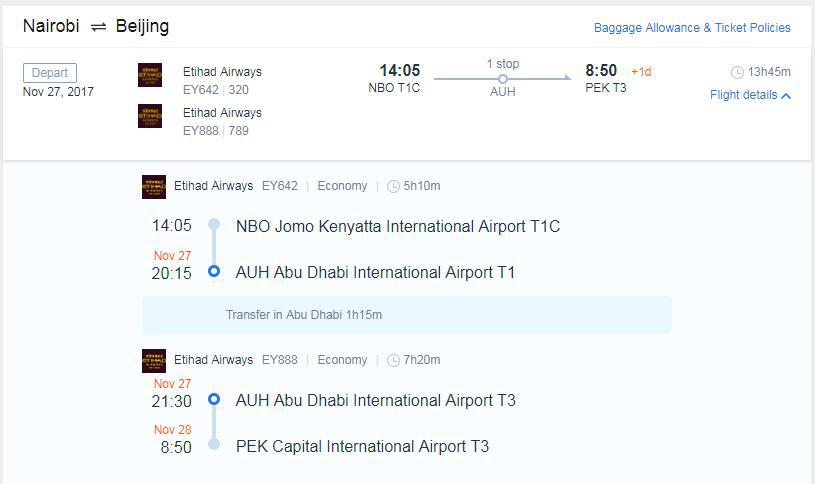Open Baggage Allowance & Ticket Policies
Image resolution: width=815 pixels, height=484 pixels.
[x=692, y=28]
